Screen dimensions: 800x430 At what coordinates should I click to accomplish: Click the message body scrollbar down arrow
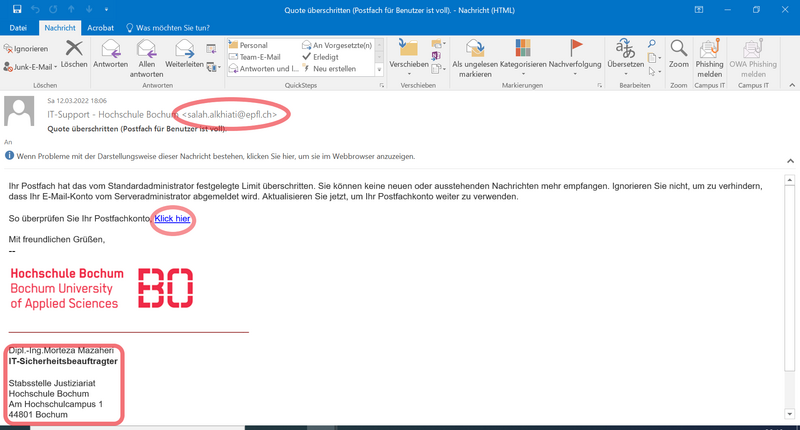(790, 414)
